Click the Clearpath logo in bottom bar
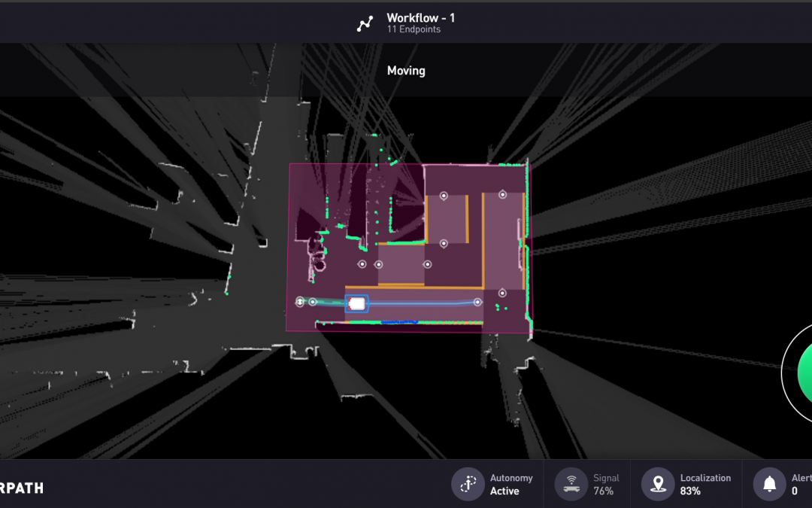Viewport: 812px width, 508px height. [x=21, y=488]
